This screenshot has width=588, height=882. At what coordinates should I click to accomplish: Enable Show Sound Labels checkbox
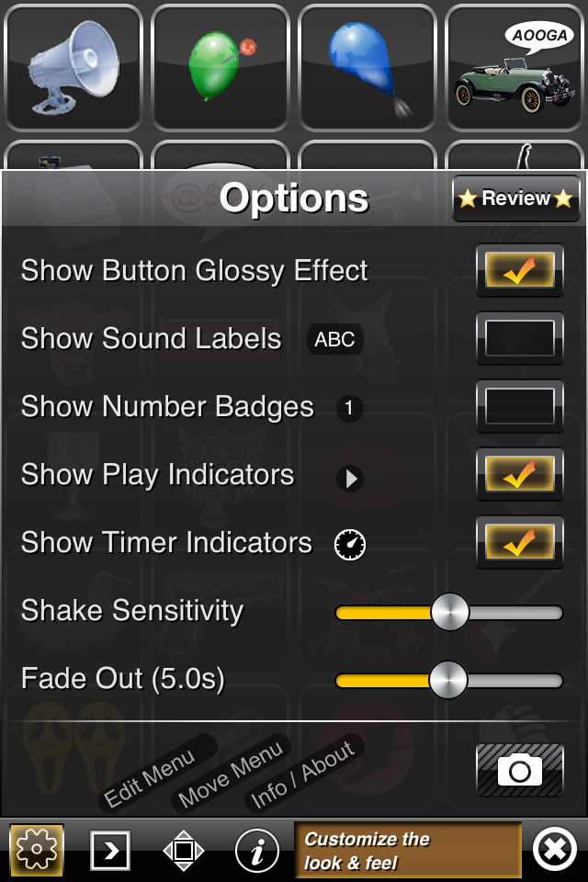520,338
